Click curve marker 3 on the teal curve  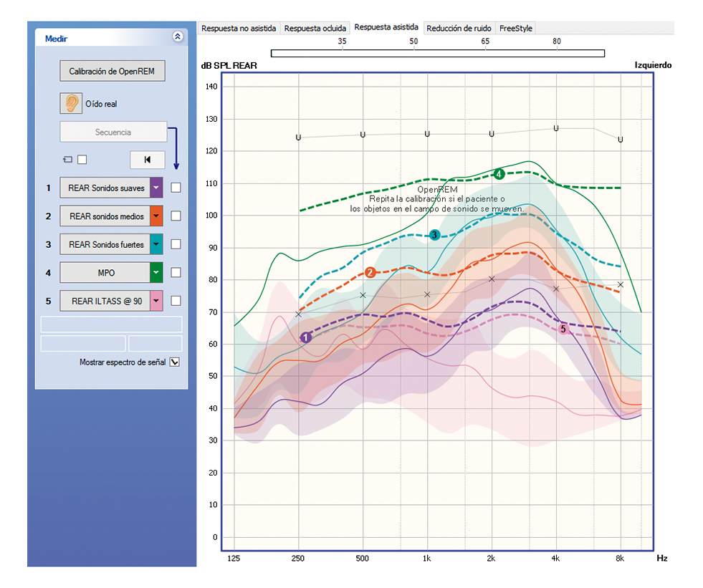tap(434, 235)
